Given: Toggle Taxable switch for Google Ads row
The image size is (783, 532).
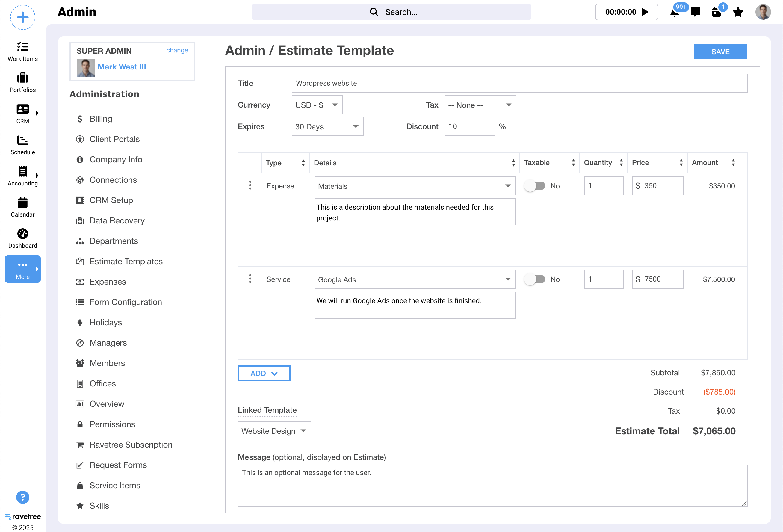Looking at the screenshot, I should [535, 279].
